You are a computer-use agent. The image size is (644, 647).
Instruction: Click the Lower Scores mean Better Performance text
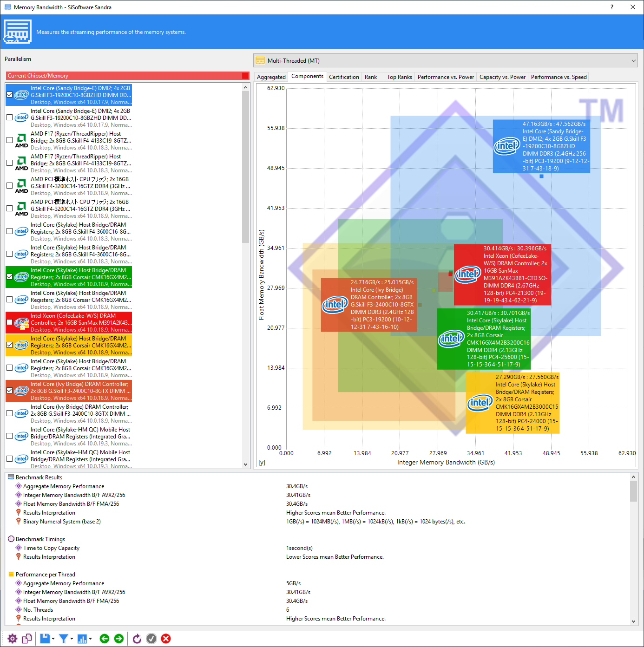[335, 556]
